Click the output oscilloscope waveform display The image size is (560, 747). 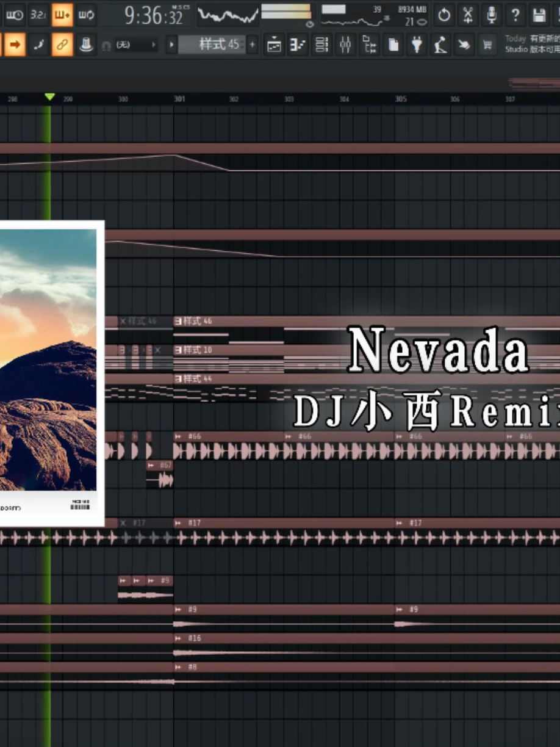click(228, 15)
